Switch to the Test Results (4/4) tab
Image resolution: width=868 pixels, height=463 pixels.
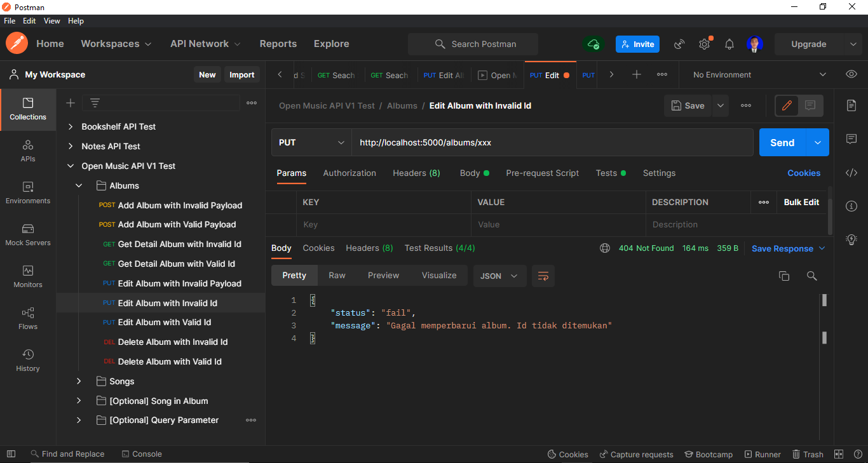(x=440, y=248)
